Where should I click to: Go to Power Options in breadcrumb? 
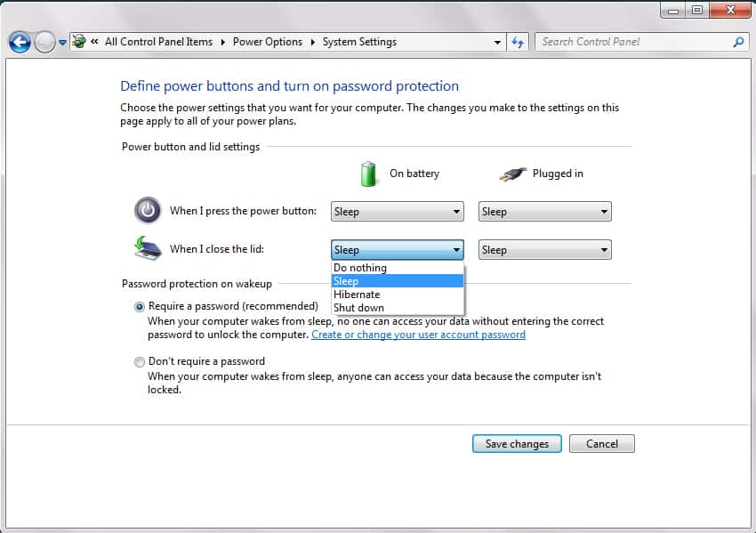click(267, 42)
